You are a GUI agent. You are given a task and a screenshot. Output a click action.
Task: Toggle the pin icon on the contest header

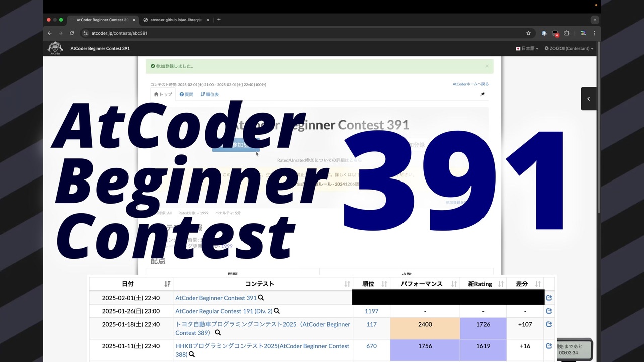[482, 94]
